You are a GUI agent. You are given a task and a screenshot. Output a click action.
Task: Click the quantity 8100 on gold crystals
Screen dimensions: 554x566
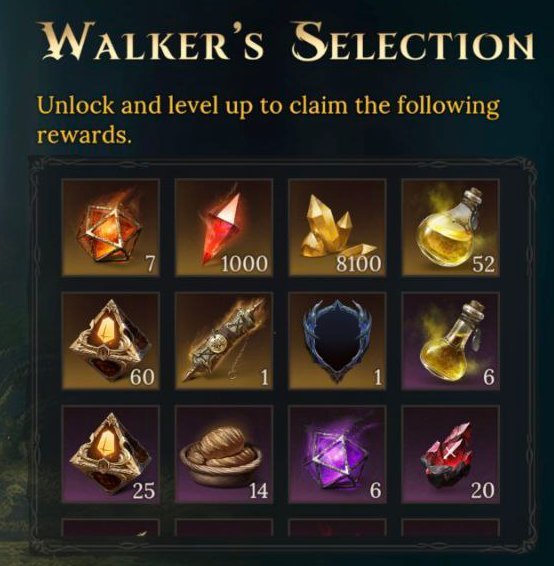[x=359, y=264]
